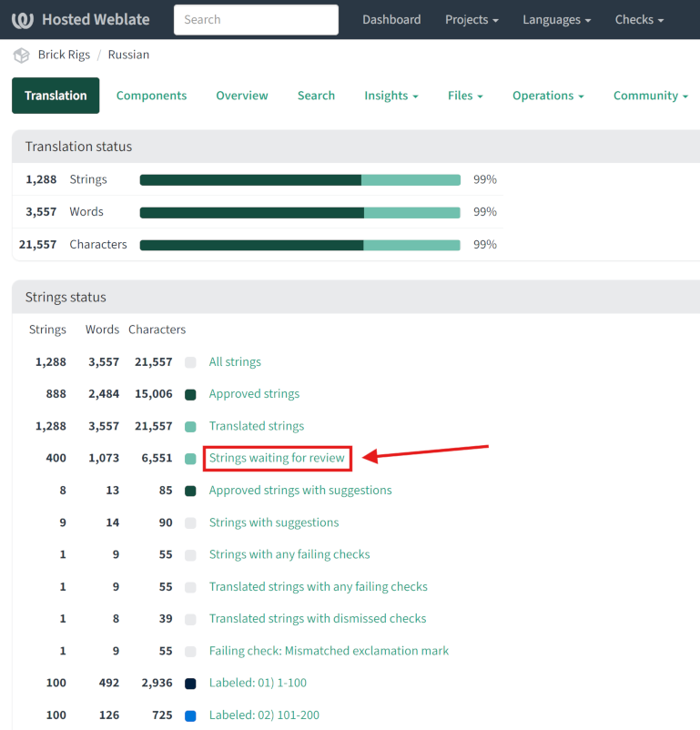Click the Translation status panel heading

pos(78,147)
